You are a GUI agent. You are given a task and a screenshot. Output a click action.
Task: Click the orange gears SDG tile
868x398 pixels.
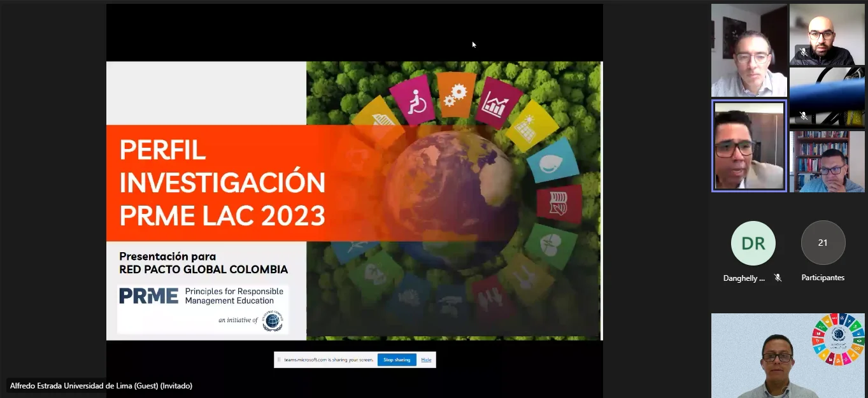point(456,95)
